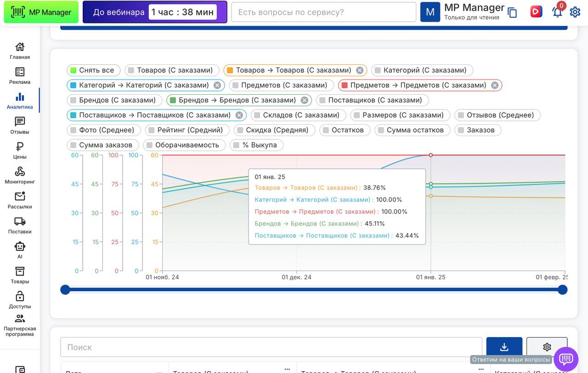Click the Снять все button

94,70
